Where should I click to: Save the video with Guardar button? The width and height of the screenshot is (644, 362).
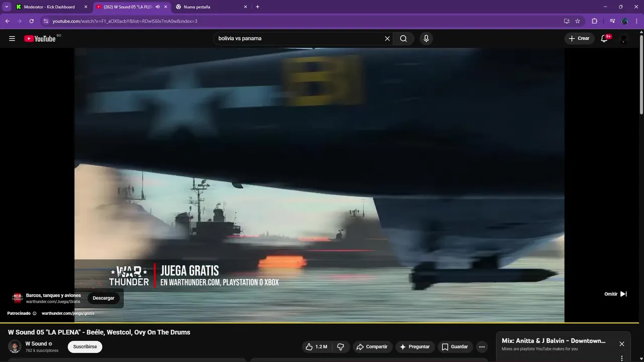[455, 347]
